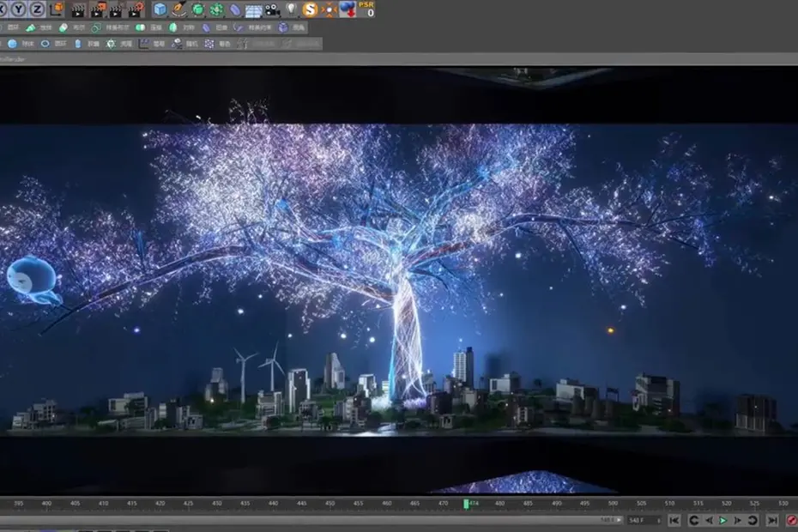The width and height of the screenshot is (798, 532).
Task: Go to start of animation
Action: 674,520
